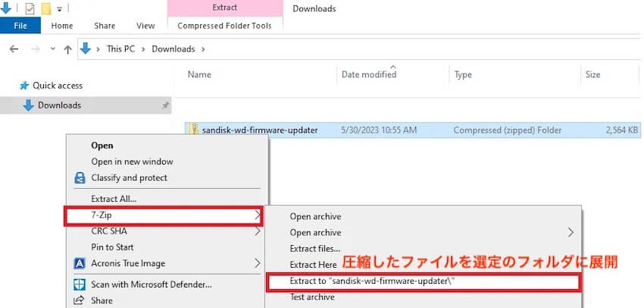Open the File ribbon tab
The image size is (644, 308).
20,25
